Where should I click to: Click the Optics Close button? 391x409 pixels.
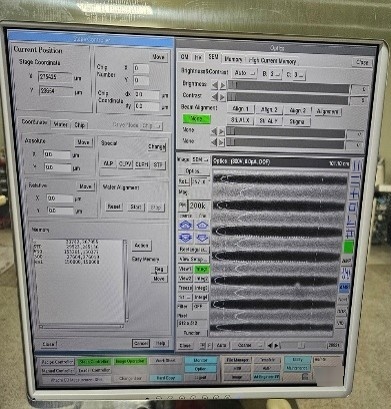click(x=362, y=62)
